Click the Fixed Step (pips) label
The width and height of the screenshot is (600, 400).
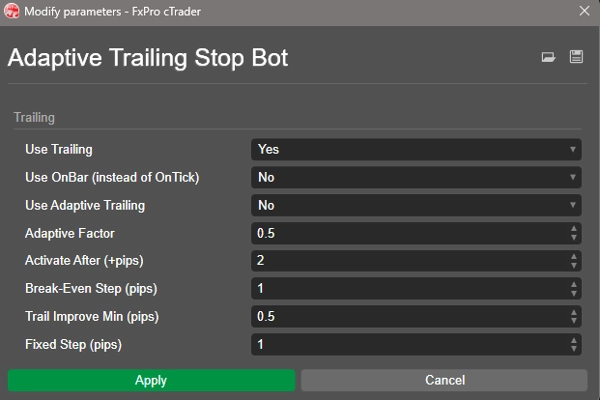click(73, 344)
